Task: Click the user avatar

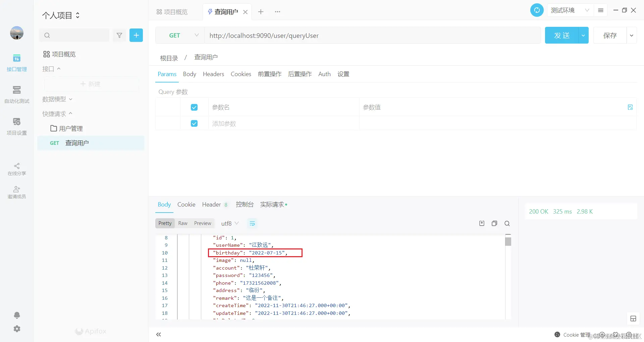Action: tap(17, 33)
